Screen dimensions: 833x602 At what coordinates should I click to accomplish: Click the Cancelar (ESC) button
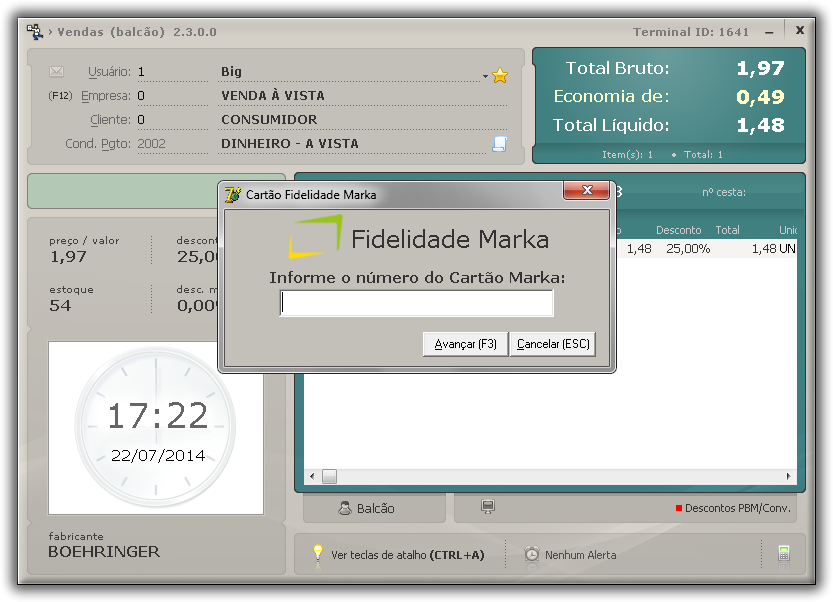pos(553,344)
